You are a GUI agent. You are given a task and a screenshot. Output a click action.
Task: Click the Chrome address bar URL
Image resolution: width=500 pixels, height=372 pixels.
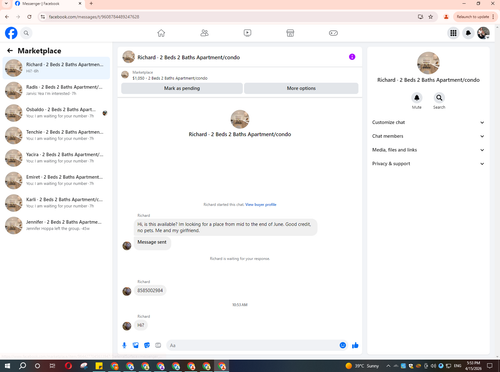coord(94,17)
